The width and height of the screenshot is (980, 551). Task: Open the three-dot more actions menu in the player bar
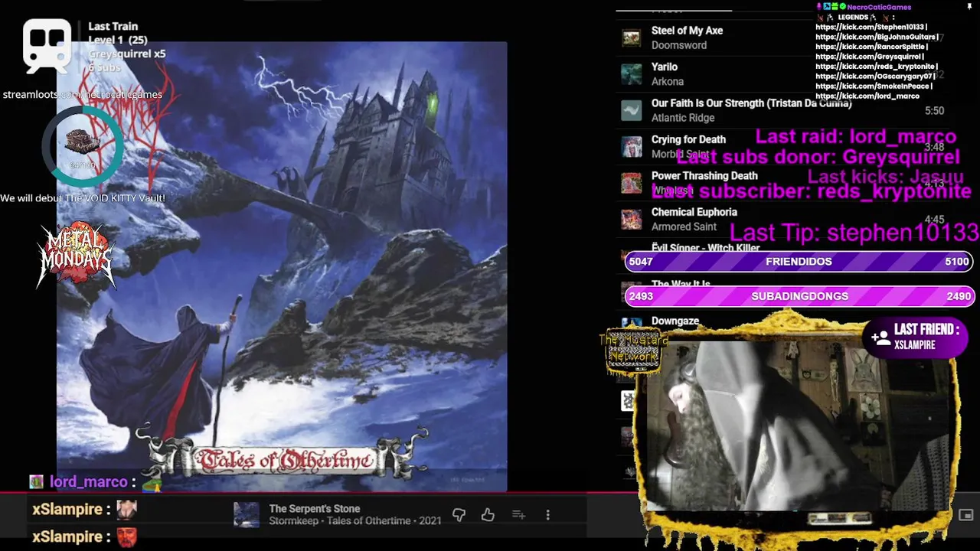pos(547,515)
